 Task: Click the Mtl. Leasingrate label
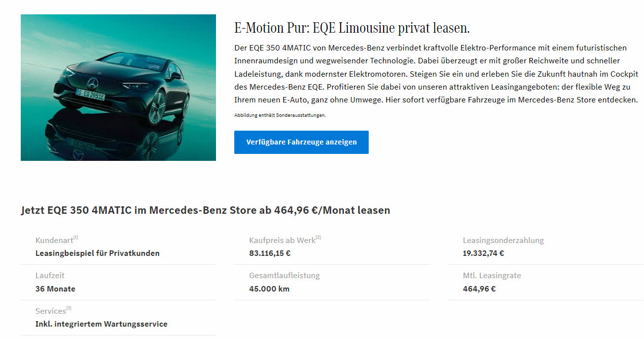[492, 276]
